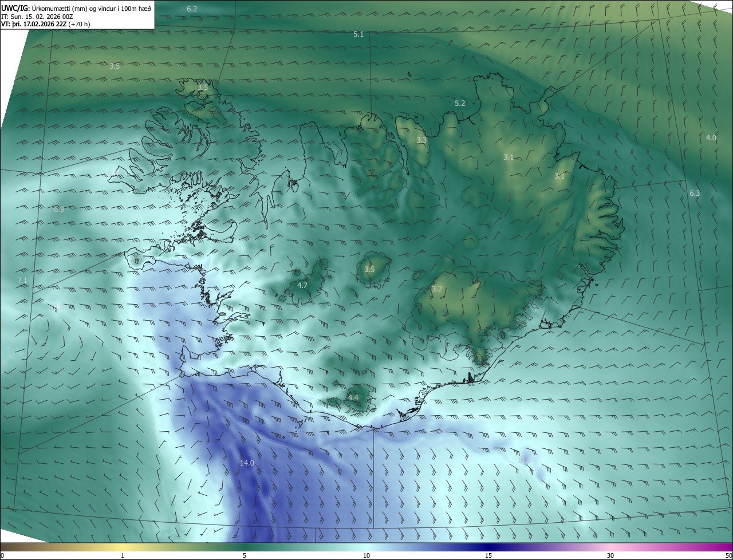Click the 5.2 value off the north coast
Image resolution: width=733 pixels, height=560 pixels.
pyautogui.click(x=460, y=104)
